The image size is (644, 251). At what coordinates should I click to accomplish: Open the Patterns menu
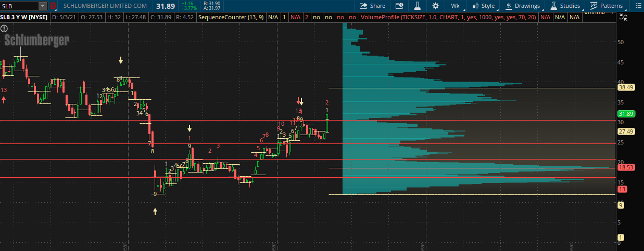click(x=606, y=6)
